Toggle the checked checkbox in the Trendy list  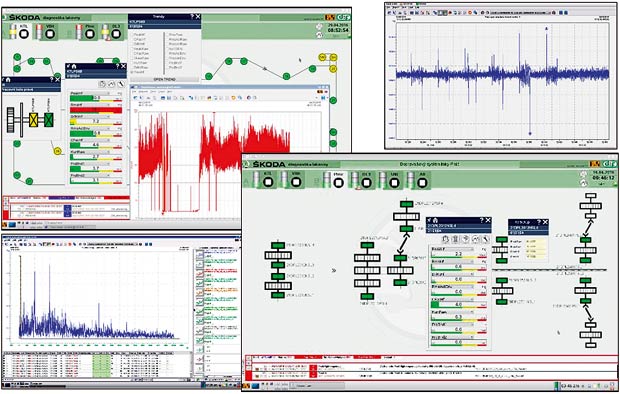[x=133, y=72]
